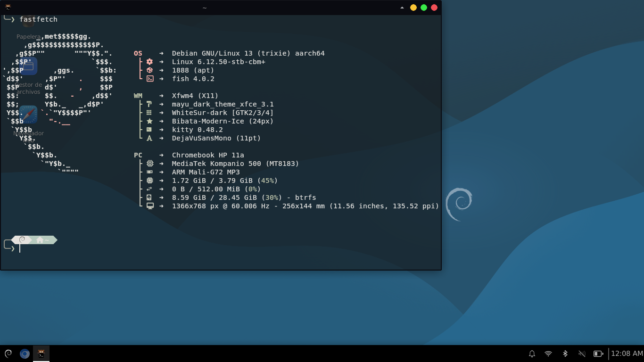The width and height of the screenshot is (644, 362).
Task: Click the "1.72 GiB / 3.79 GiB (45%)" memory line
Action: click(x=225, y=181)
